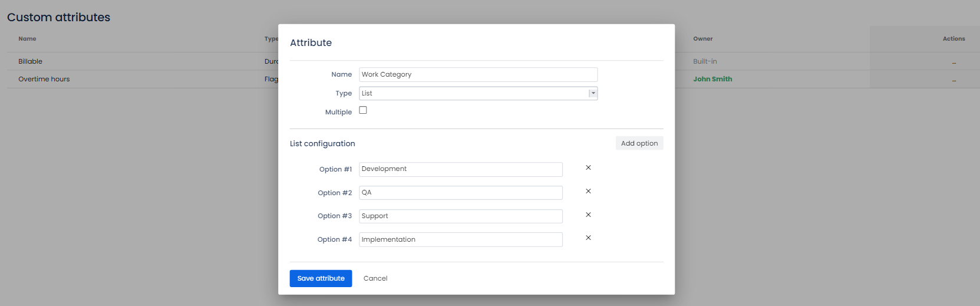Enable the Multiple checkbox
Screen dimensions: 980x306
coord(363,110)
